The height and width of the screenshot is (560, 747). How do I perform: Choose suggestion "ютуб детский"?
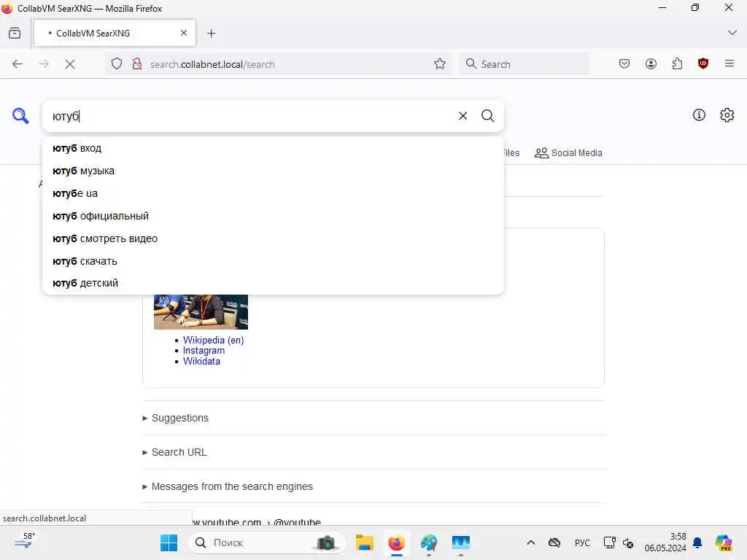273,283
